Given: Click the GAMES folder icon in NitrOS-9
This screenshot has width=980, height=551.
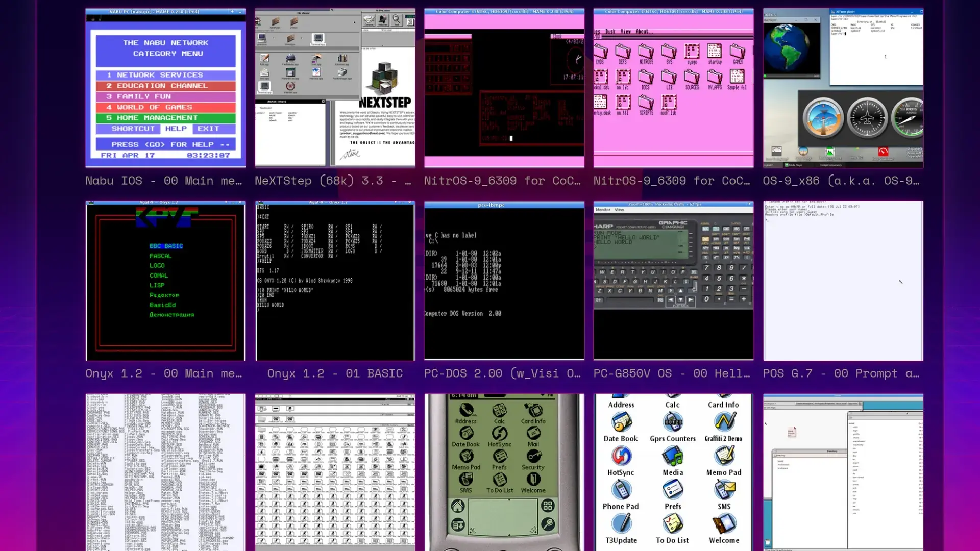Looking at the screenshot, I should 738,54.
